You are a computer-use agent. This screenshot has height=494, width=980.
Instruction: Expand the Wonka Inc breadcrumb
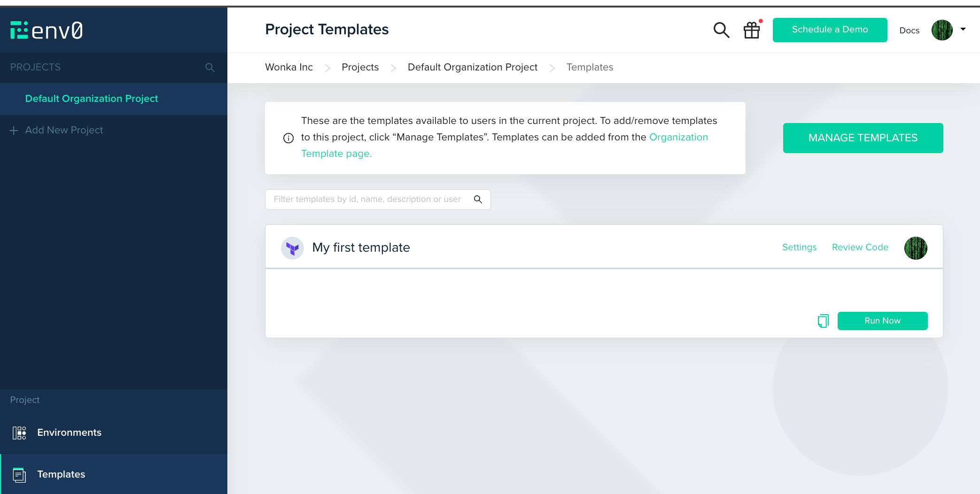pos(288,67)
